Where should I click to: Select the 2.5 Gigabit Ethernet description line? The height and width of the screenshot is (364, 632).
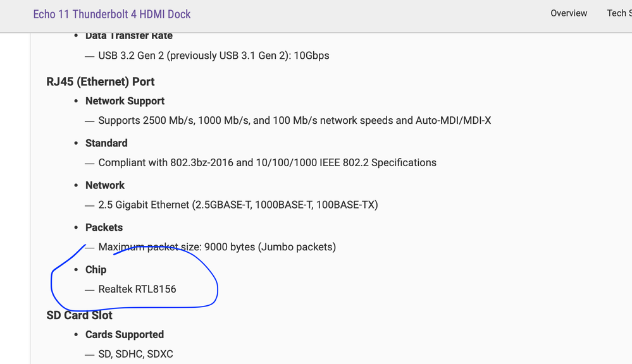pyautogui.click(x=238, y=205)
